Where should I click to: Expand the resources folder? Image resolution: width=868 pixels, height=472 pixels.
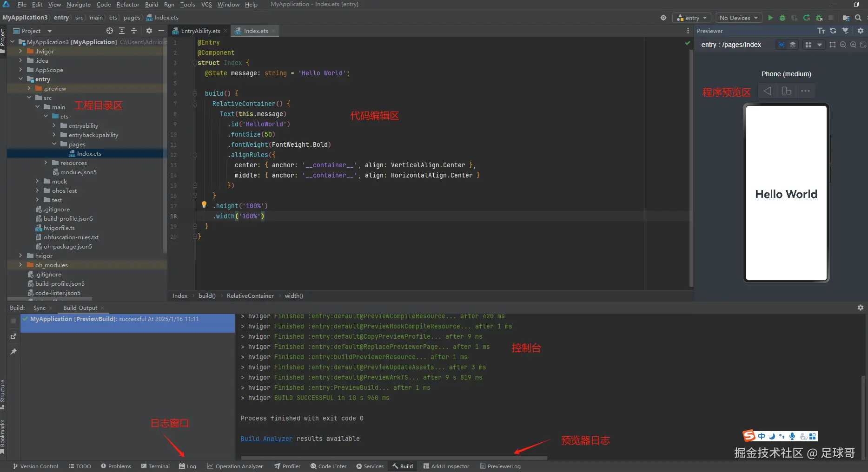[x=46, y=163]
